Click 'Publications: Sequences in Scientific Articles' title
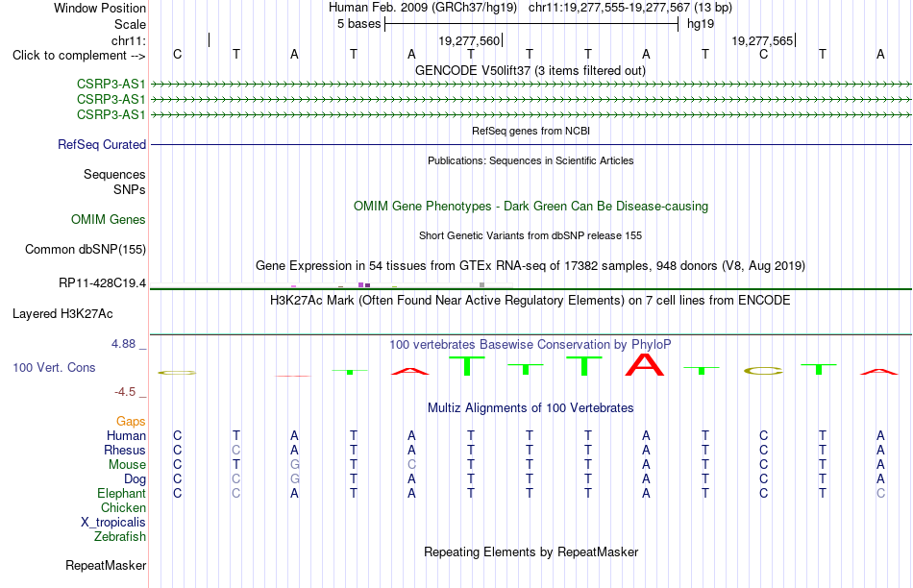 531,160
